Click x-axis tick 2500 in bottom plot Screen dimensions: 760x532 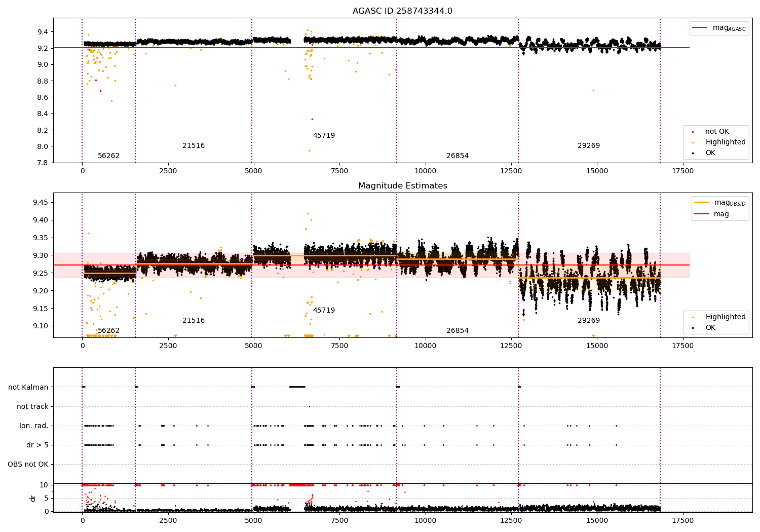click(x=168, y=520)
